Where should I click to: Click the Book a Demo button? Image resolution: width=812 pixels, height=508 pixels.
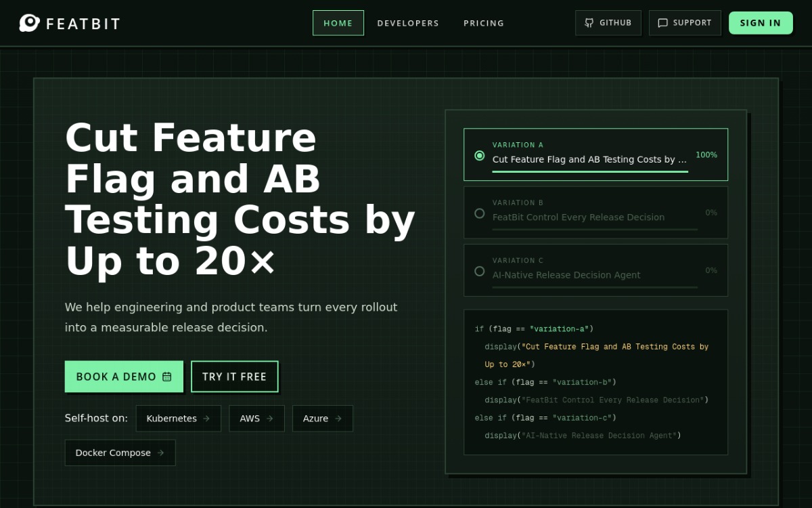point(124,377)
